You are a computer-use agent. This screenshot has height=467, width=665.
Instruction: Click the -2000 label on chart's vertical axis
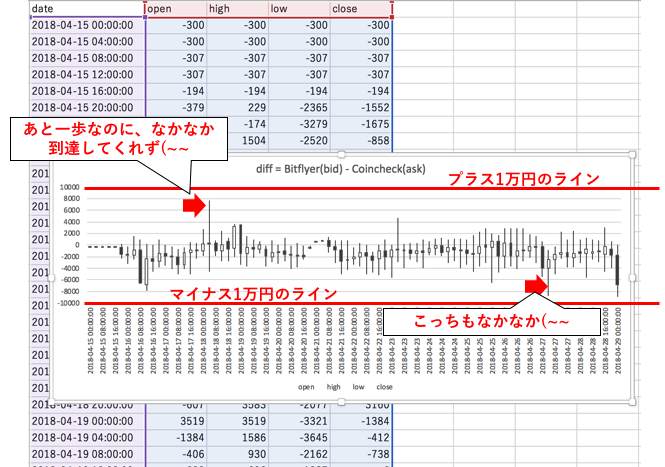pos(70,257)
